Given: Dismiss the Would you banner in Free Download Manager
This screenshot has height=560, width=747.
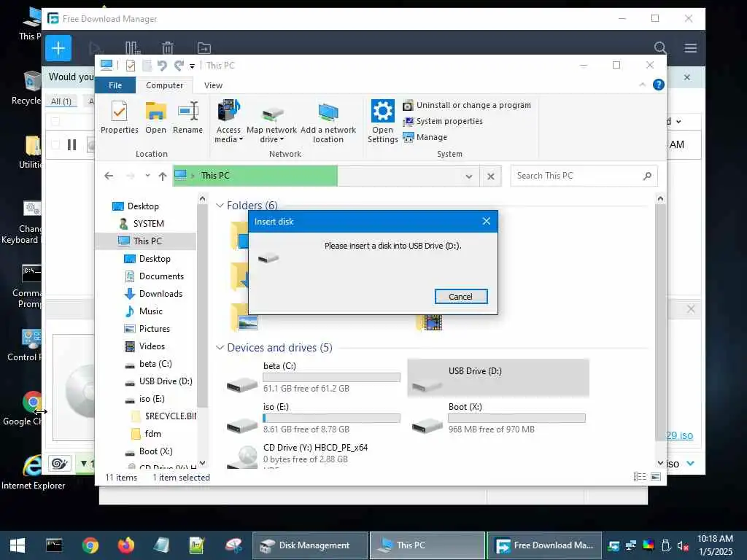Looking at the screenshot, I should (x=687, y=77).
